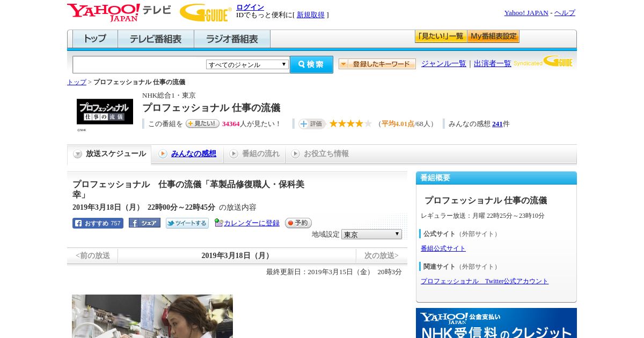The width and height of the screenshot is (644, 338).
Task: Click the Facebook おすすめ 757 button
Action: coord(98,223)
